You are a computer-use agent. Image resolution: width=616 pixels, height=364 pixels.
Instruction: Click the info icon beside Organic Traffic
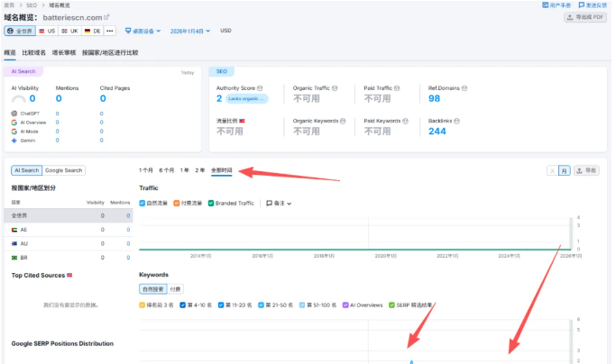[x=335, y=87]
